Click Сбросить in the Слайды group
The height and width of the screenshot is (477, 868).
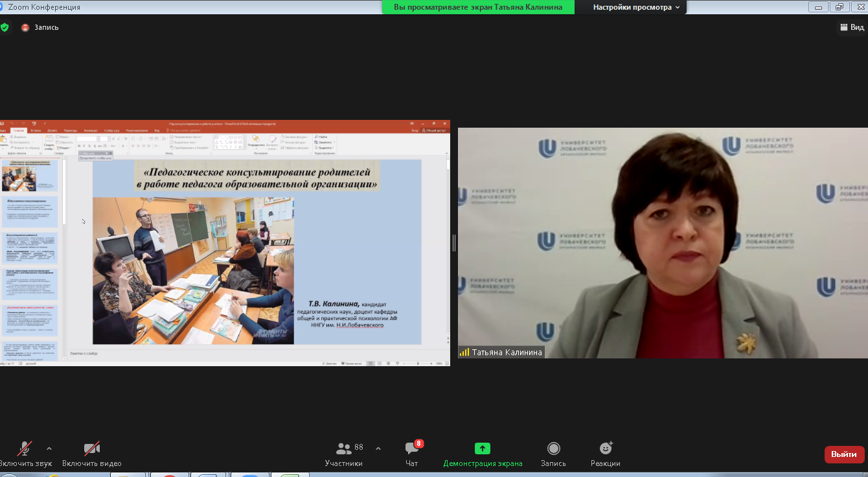click(x=64, y=142)
